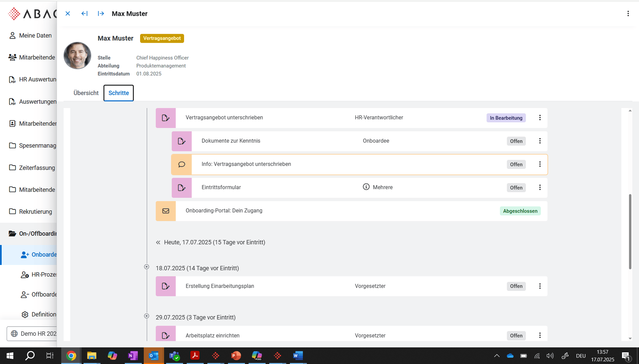Close the Max Muster detail panel
The image size is (639, 364).
68,14
